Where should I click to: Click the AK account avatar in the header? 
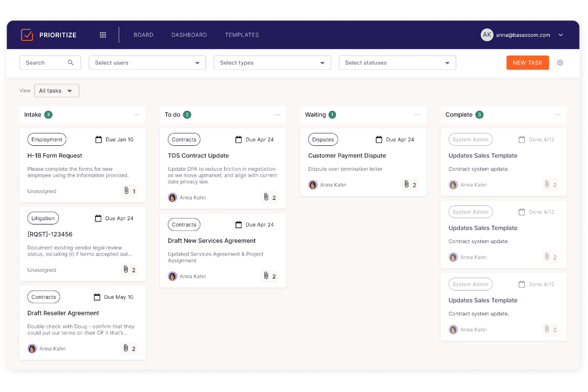point(487,35)
